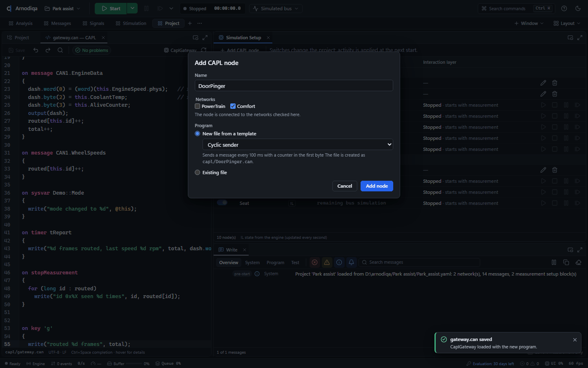Switch to the Messages desktop tab
Screen dimensions: 588x368
tap(57, 23)
